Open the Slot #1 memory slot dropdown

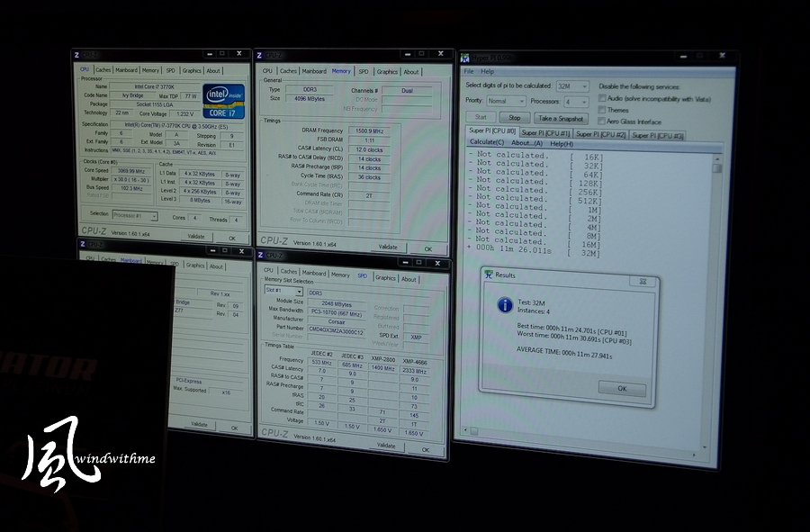coord(283,291)
